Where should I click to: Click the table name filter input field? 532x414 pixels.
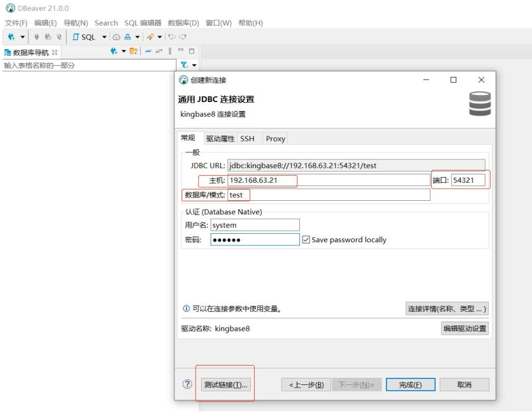click(x=89, y=65)
